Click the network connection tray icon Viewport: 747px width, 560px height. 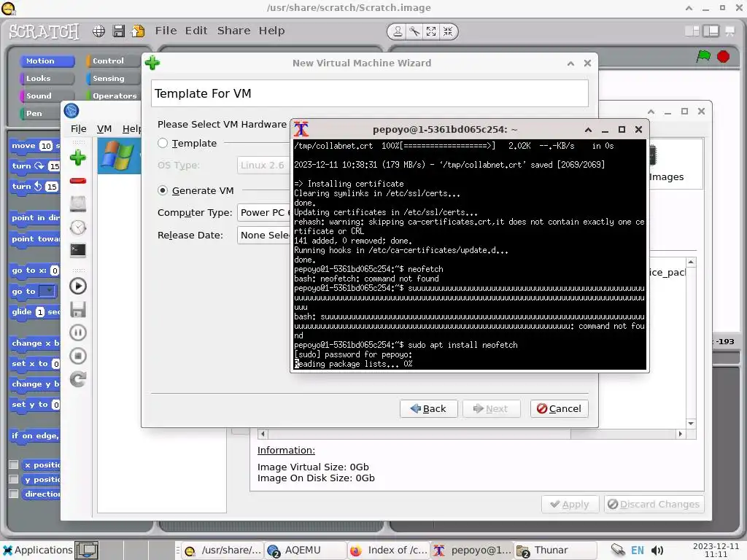point(618,550)
